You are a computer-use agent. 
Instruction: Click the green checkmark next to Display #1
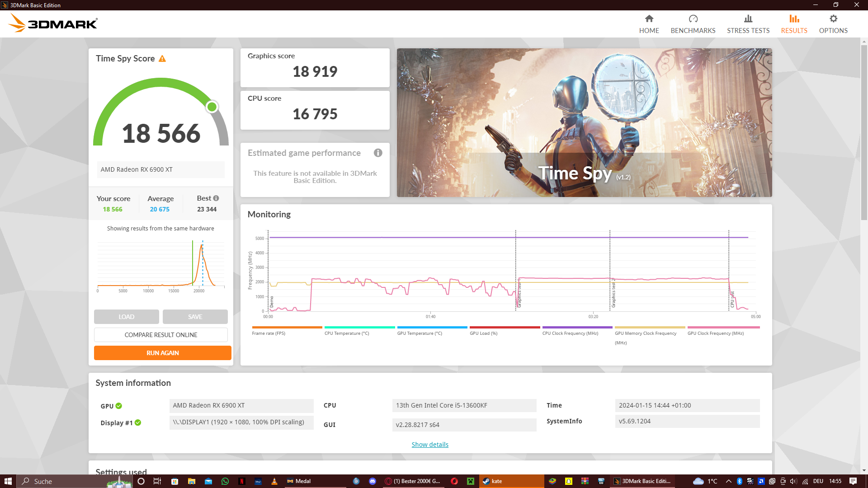138,422
